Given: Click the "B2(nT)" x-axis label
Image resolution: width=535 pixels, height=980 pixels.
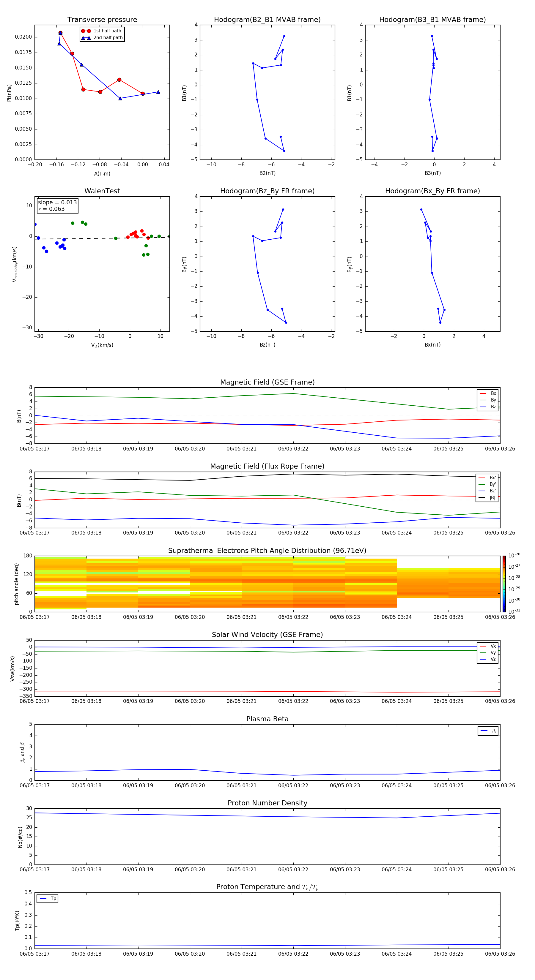Looking at the screenshot, I should pyautogui.click(x=267, y=173).
